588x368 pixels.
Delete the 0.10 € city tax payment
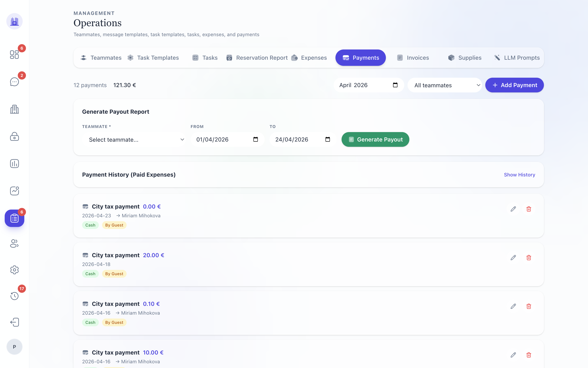[529, 306]
